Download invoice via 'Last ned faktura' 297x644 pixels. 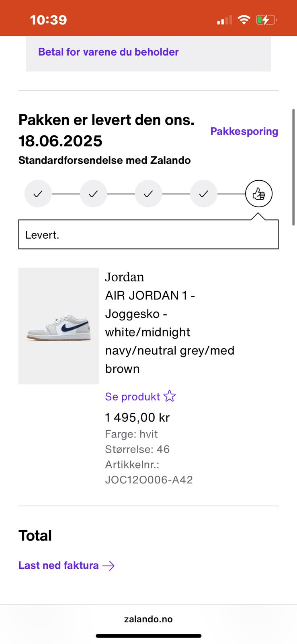59,566
